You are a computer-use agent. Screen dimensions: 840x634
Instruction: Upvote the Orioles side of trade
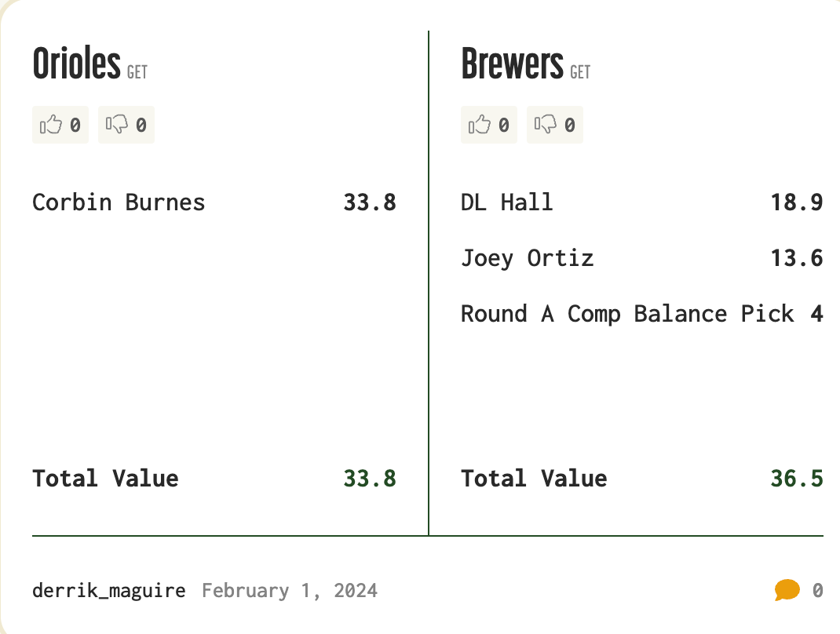pos(60,125)
